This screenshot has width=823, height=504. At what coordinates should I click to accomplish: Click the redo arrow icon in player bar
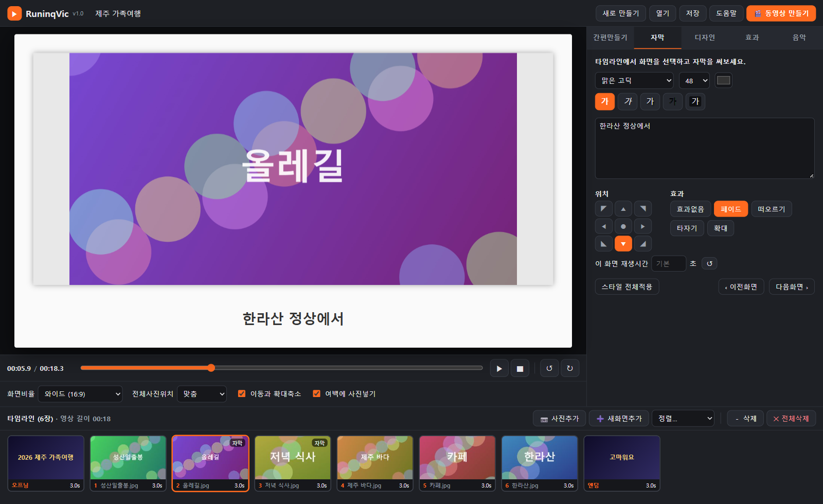click(x=570, y=368)
